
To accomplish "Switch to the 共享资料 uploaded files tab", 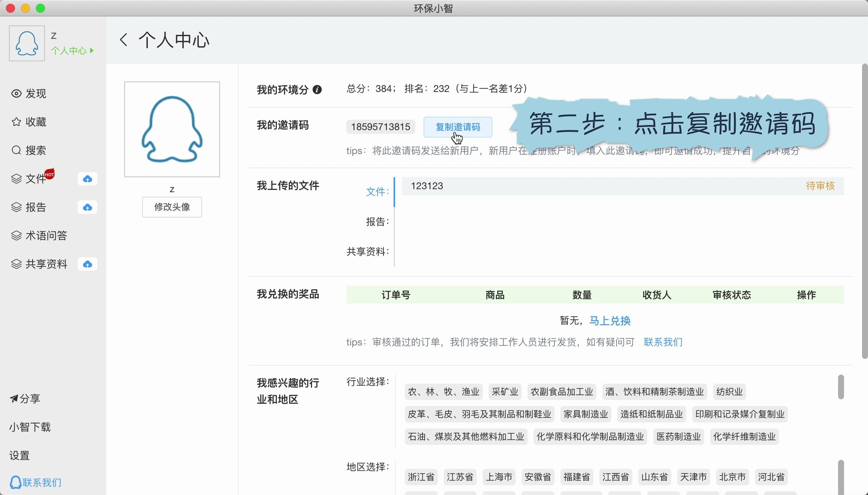I will (x=368, y=252).
